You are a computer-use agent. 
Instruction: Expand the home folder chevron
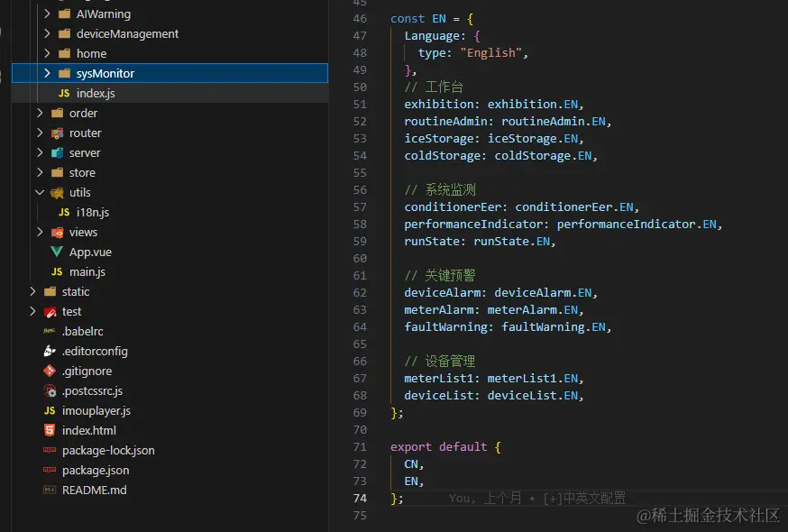(47, 53)
